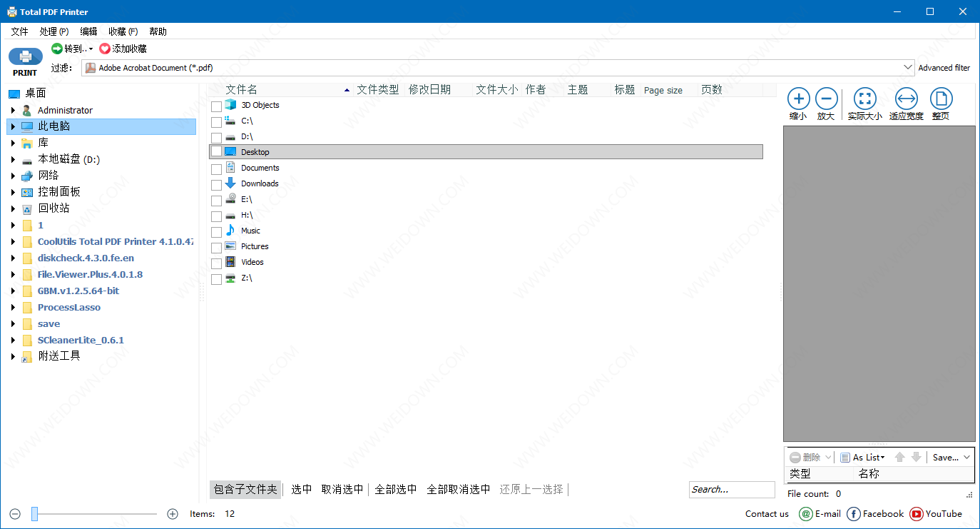Click the Search... input field
Screen dimensions: 980x529
point(732,490)
